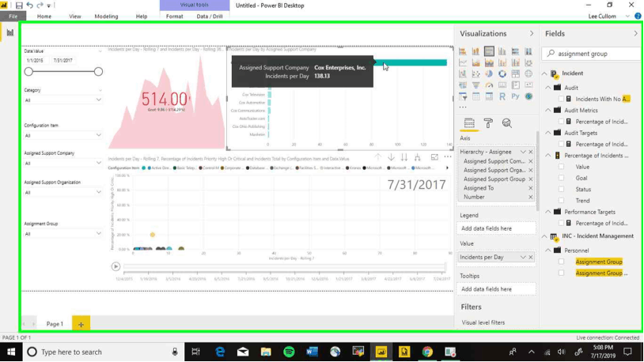This screenshot has height=362, width=644.
Task: Select the Scatter chart visualization
Action: point(475,74)
